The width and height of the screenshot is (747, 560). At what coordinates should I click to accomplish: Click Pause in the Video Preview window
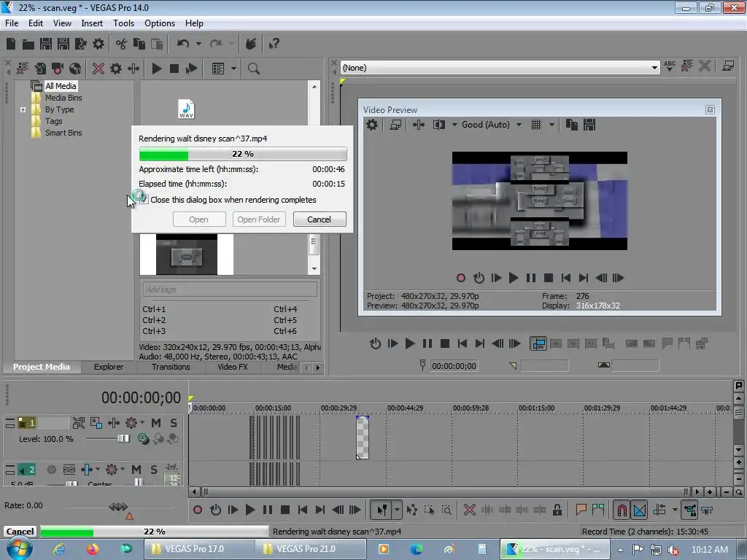(531, 278)
